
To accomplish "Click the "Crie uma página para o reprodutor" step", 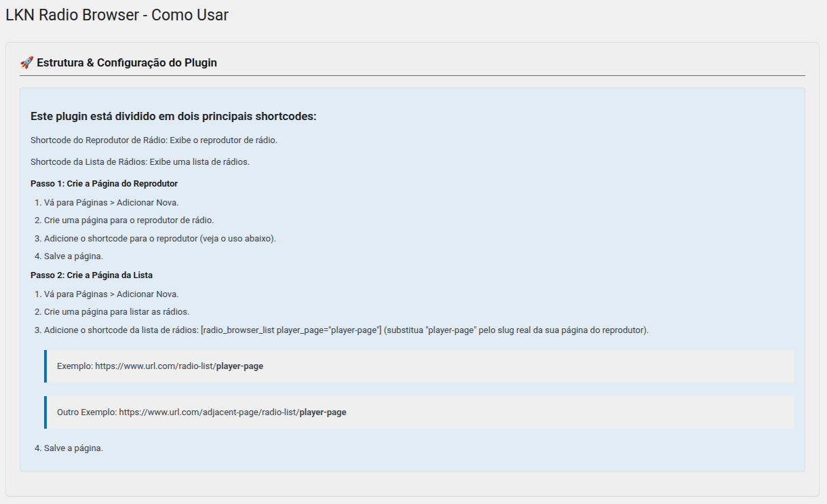I will [129, 220].
